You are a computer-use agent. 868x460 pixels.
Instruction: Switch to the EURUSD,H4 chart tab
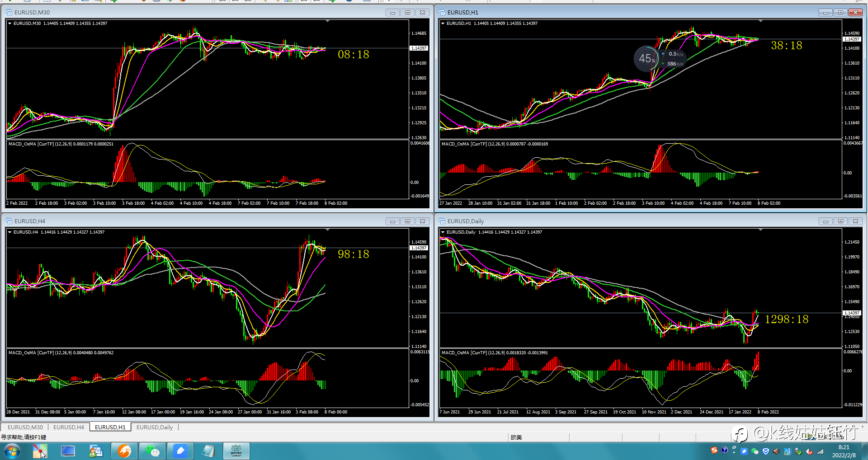69,427
